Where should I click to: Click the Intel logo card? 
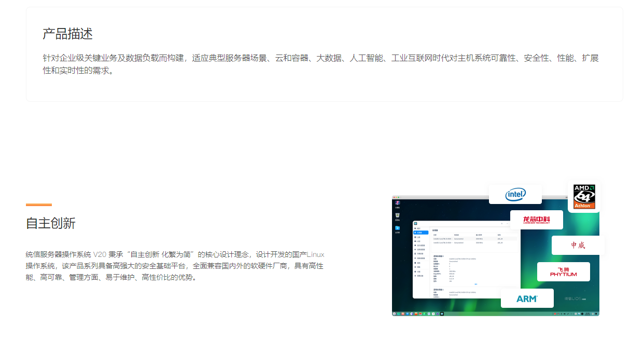(x=515, y=195)
